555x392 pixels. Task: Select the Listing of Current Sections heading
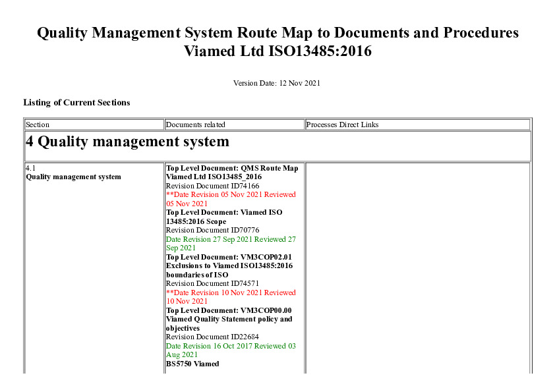click(76, 103)
